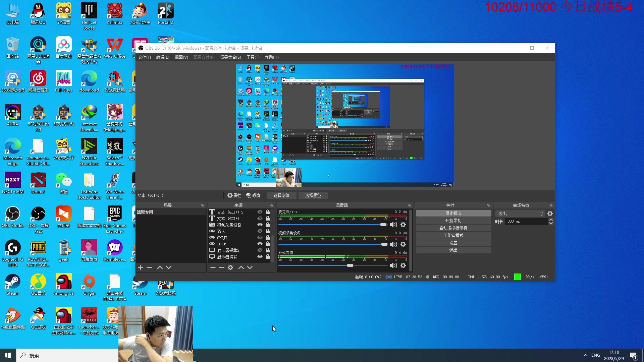Show the 双人 source via eye icon

coord(260,231)
